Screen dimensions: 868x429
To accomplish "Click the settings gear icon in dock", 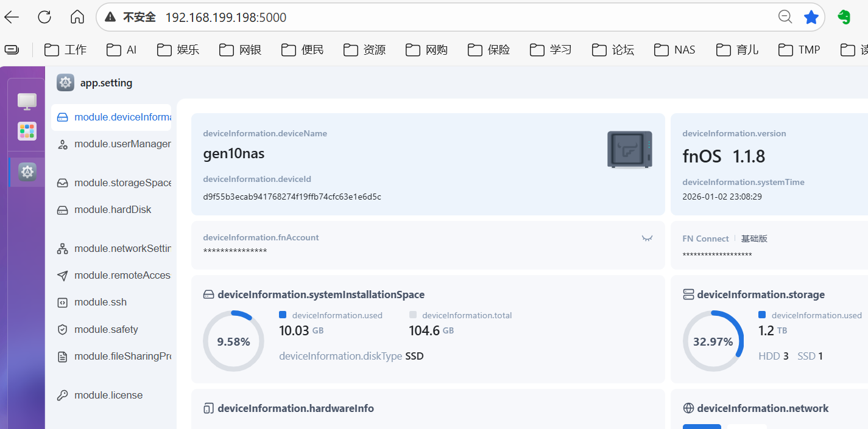I will [x=27, y=172].
